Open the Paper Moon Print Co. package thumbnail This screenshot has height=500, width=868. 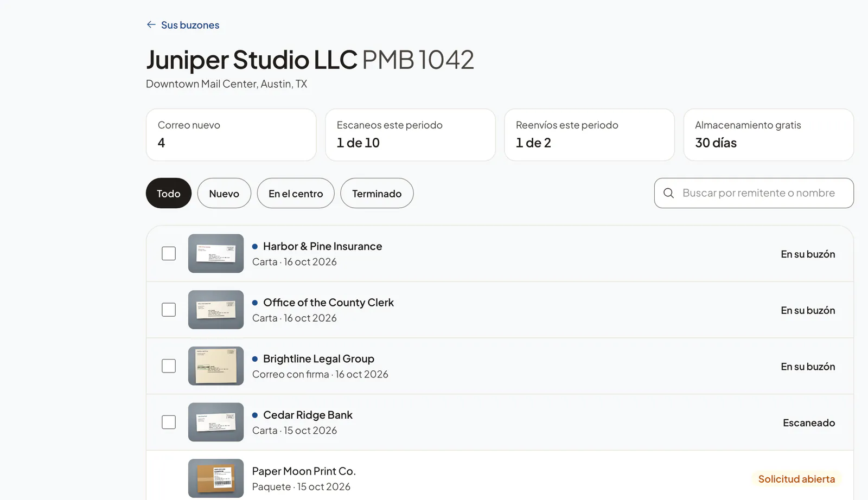point(216,478)
